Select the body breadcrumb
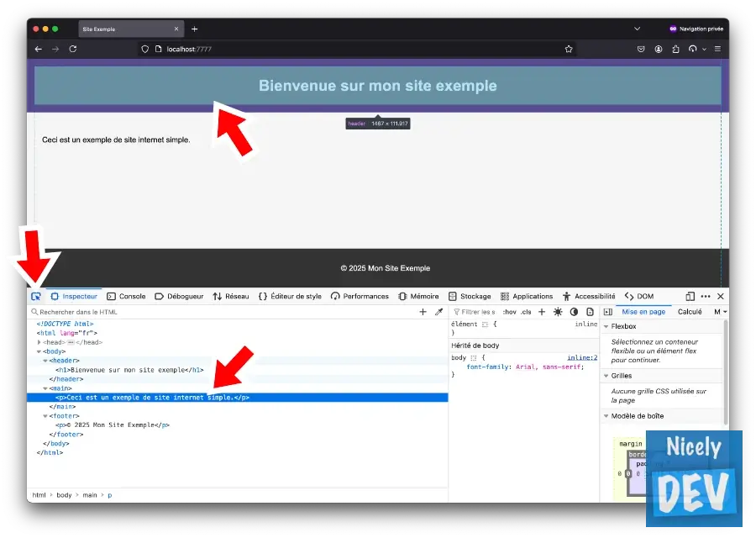Viewport: 756px width, 538px height. click(64, 495)
